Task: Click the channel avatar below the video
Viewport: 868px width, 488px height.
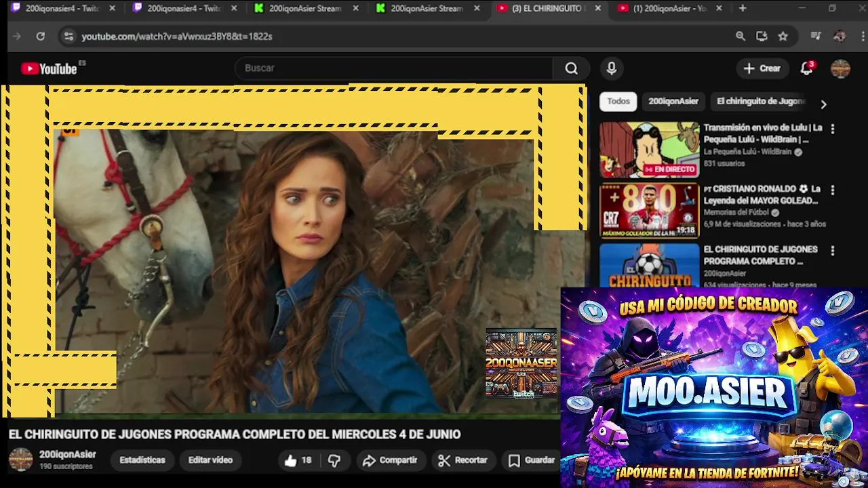Action: [20, 460]
